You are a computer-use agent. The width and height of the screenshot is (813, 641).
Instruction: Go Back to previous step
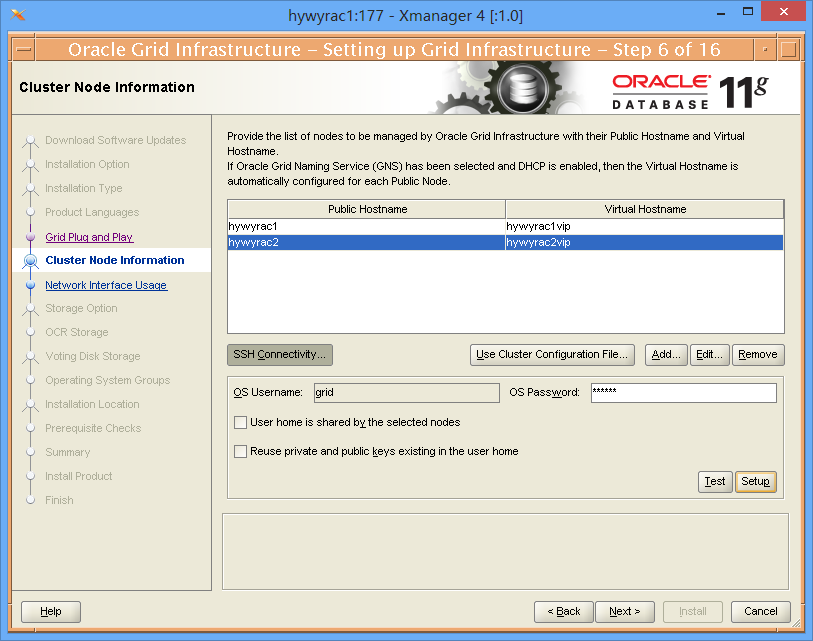click(x=564, y=612)
